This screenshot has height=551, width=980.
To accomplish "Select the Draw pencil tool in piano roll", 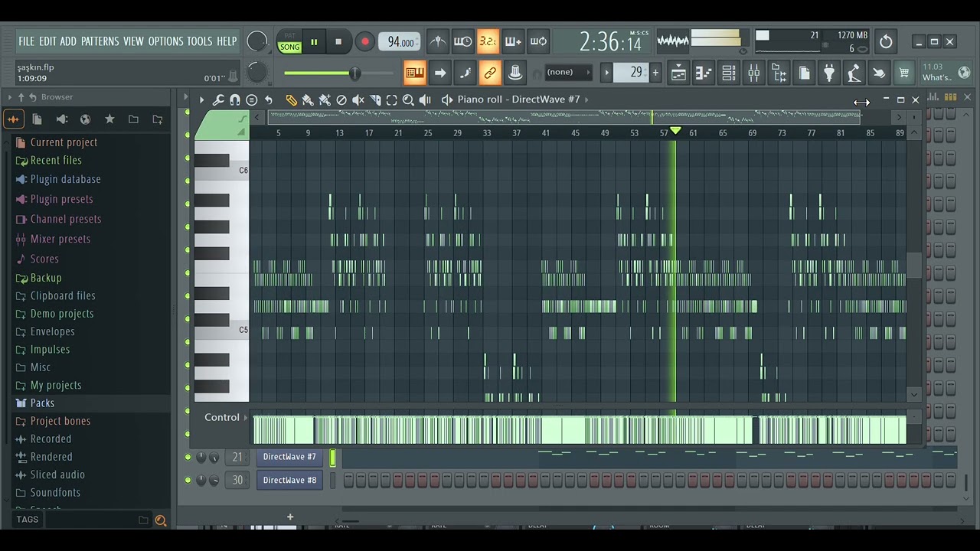I will click(292, 99).
